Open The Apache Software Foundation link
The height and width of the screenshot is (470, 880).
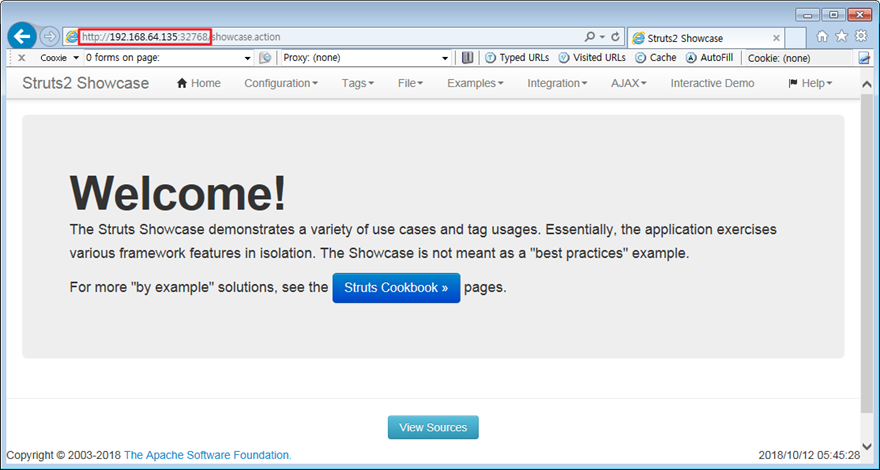click(208, 455)
